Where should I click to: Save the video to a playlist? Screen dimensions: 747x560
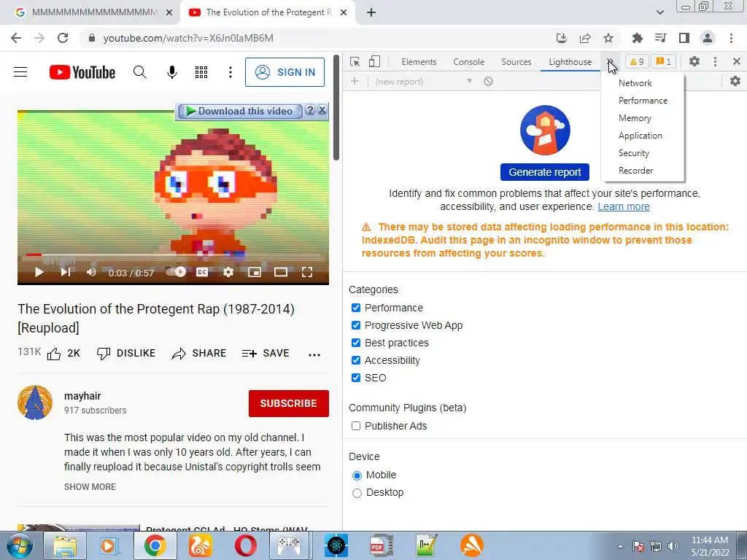(266, 354)
